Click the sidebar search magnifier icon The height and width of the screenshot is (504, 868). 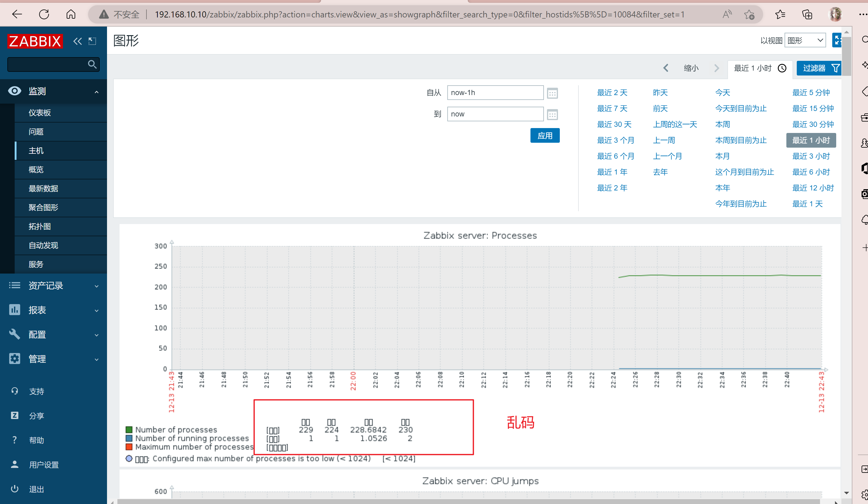click(92, 64)
